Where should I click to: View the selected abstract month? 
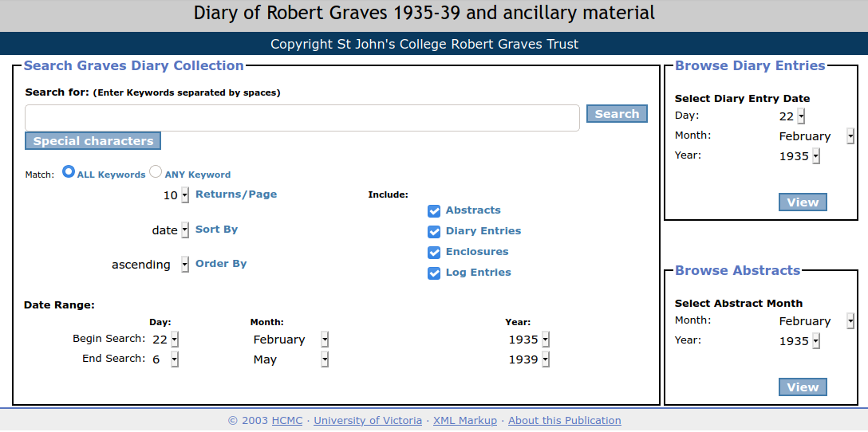(x=803, y=387)
